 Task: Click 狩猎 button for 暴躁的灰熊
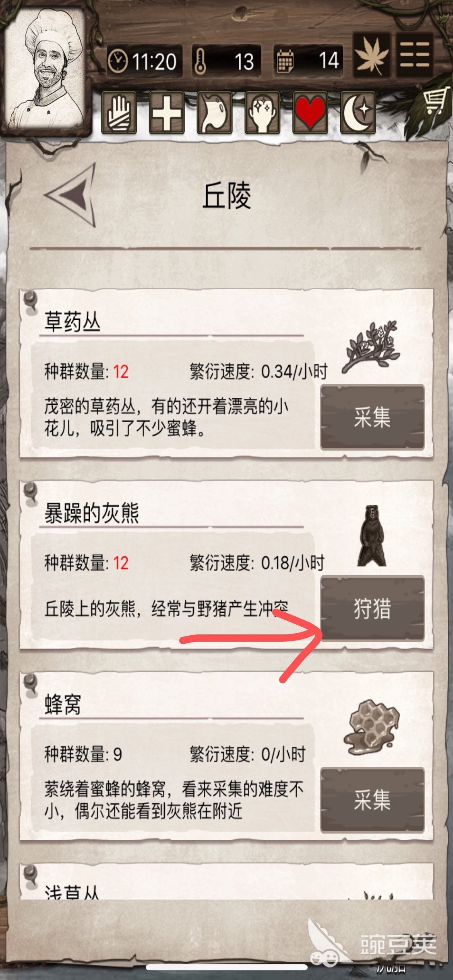tap(372, 608)
